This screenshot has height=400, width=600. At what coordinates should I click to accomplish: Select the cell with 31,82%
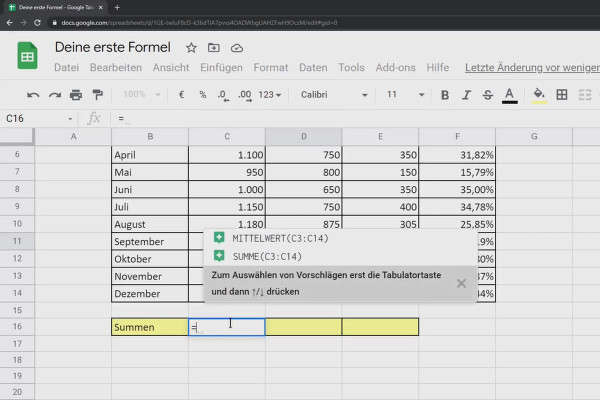click(457, 155)
